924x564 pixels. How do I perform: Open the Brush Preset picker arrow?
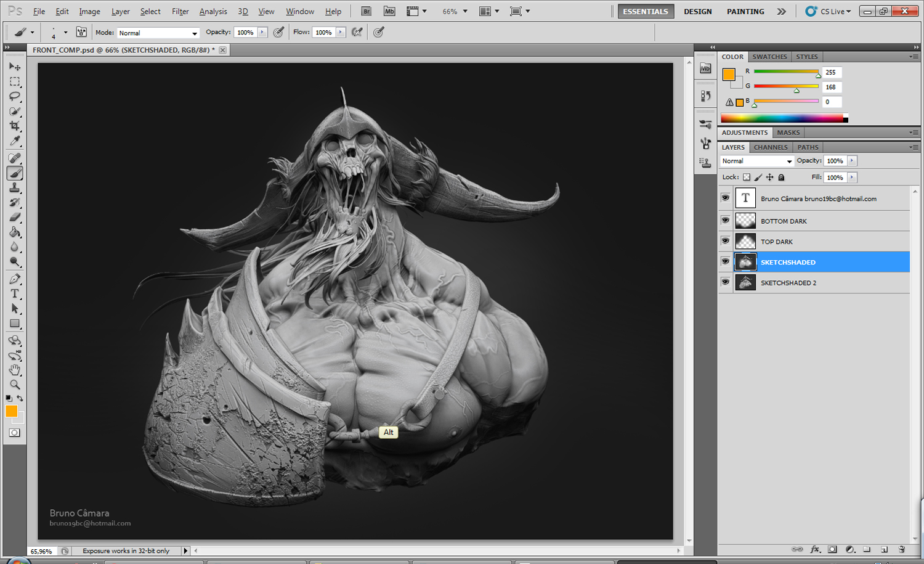(65, 33)
